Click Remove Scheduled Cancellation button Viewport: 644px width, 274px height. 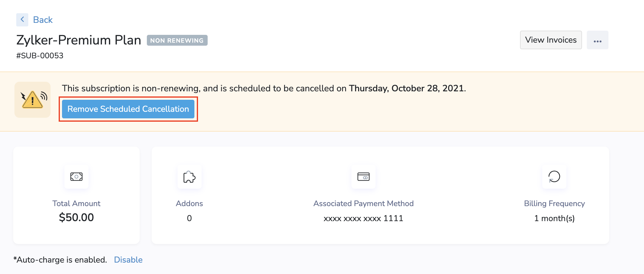point(128,109)
